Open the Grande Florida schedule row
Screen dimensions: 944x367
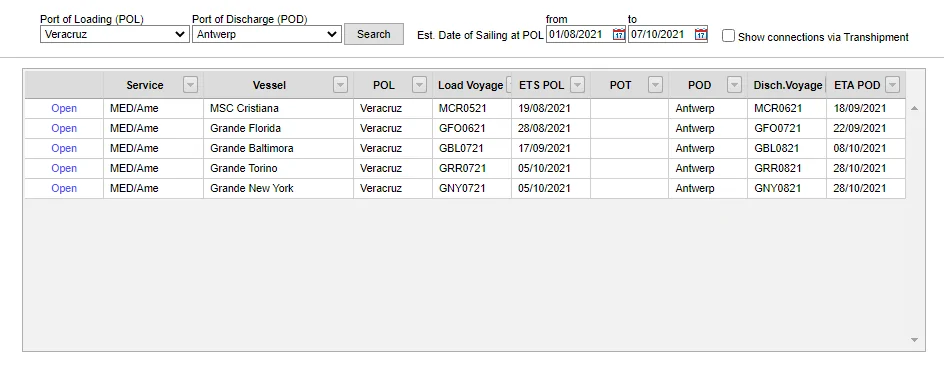point(64,129)
